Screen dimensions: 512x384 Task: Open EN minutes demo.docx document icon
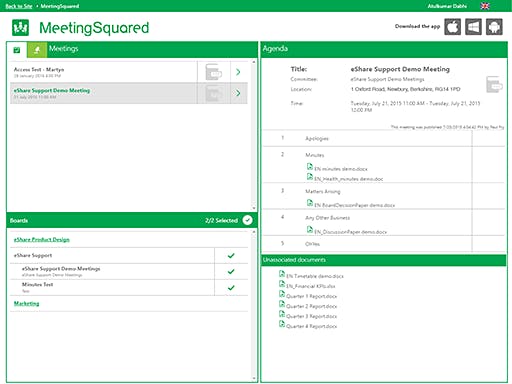pyautogui.click(x=310, y=166)
